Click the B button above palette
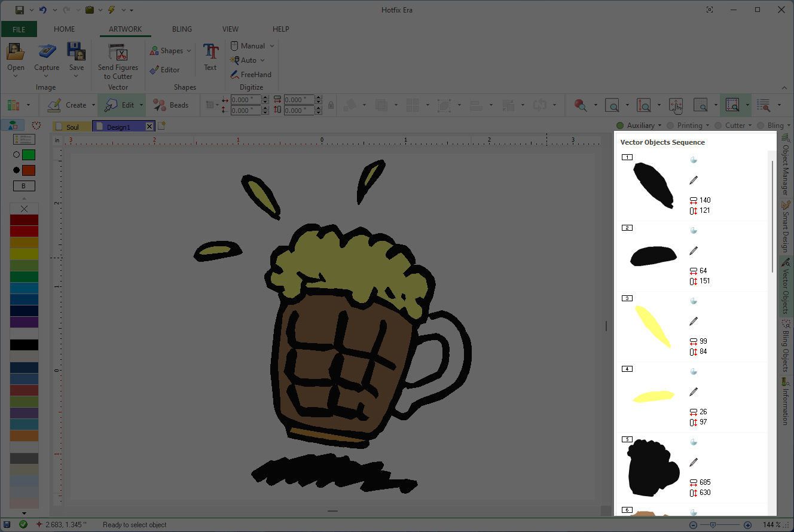 pyautogui.click(x=24, y=186)
